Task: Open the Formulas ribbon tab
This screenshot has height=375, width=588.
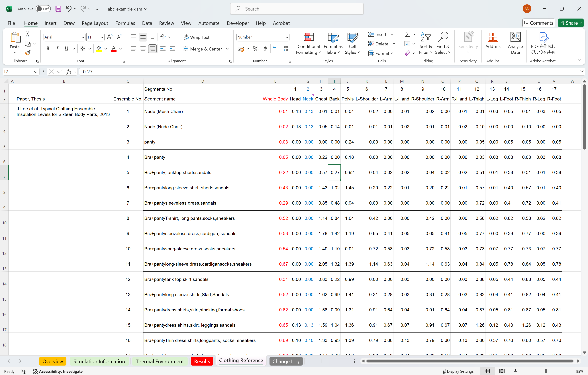Action: 125,23
